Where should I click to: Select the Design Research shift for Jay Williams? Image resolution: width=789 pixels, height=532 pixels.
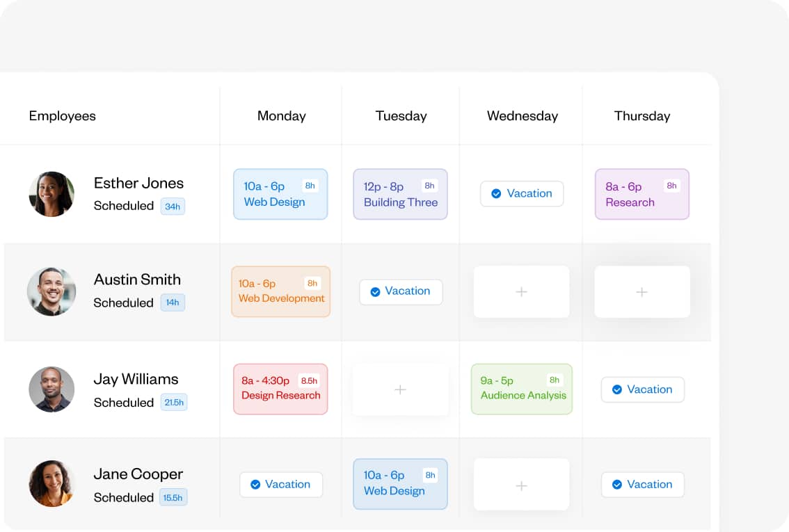280,389
